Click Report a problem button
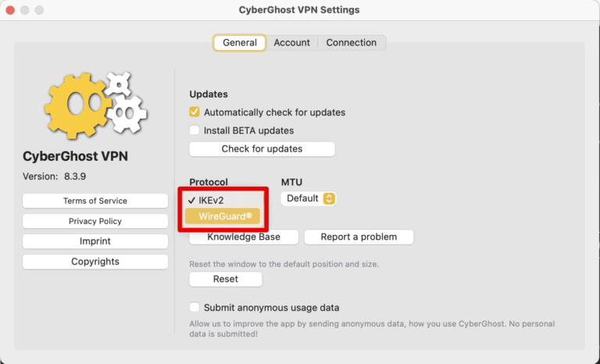The image size is (600, 364). click(359, 237)
